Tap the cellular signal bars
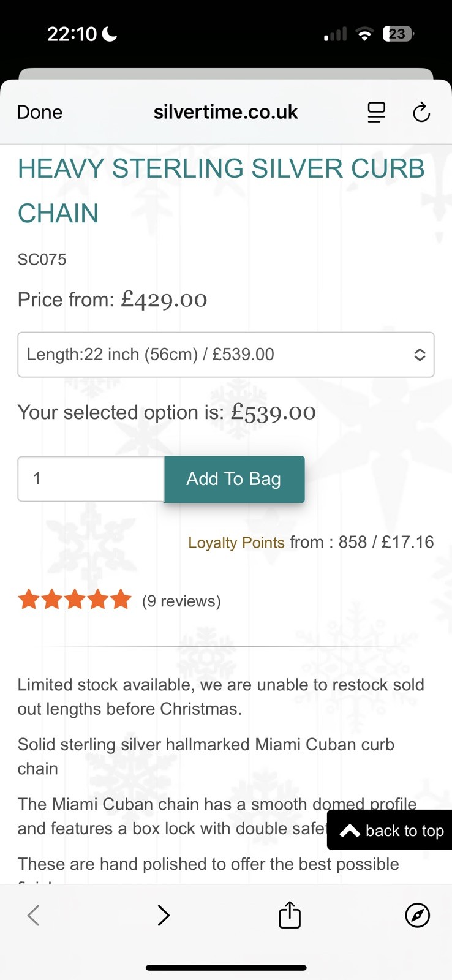452x980 pixels. (335, 34)
